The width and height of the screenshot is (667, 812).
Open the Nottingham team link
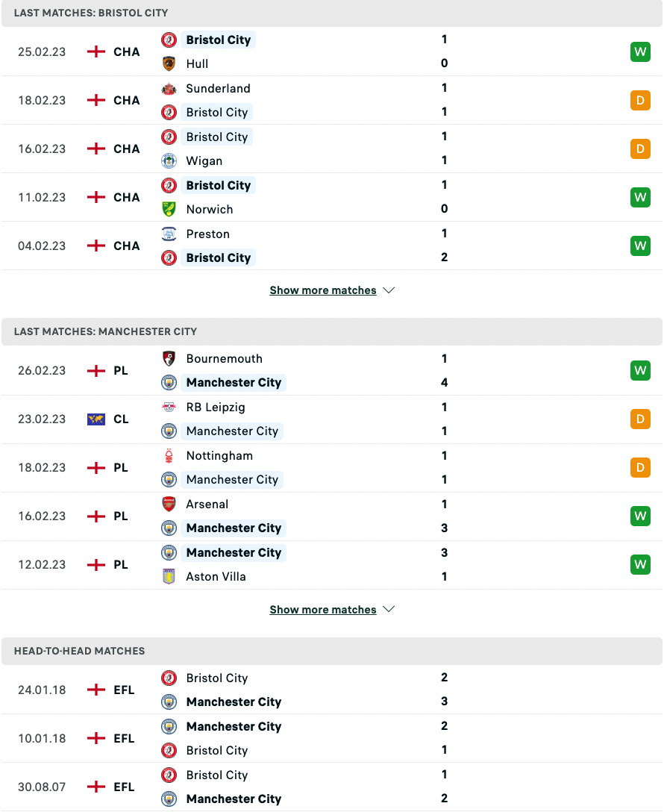[219, 455]
